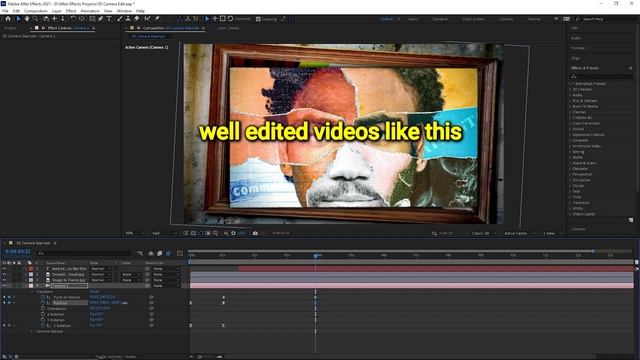This screenshot has height=360, width=640.
Task: Open the viewer magnification dropdown
Action: (135, 233)
